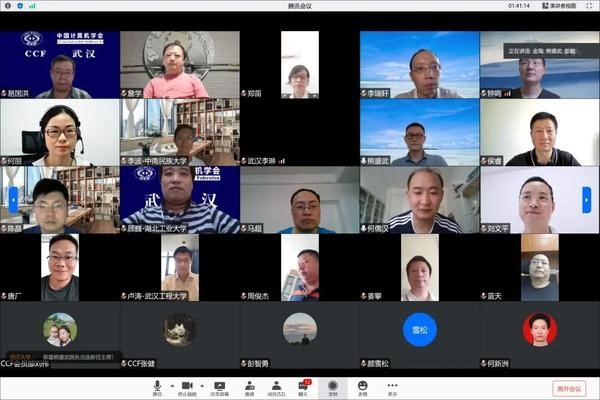Open the chat panel with unread badge

tap(304, 385)
